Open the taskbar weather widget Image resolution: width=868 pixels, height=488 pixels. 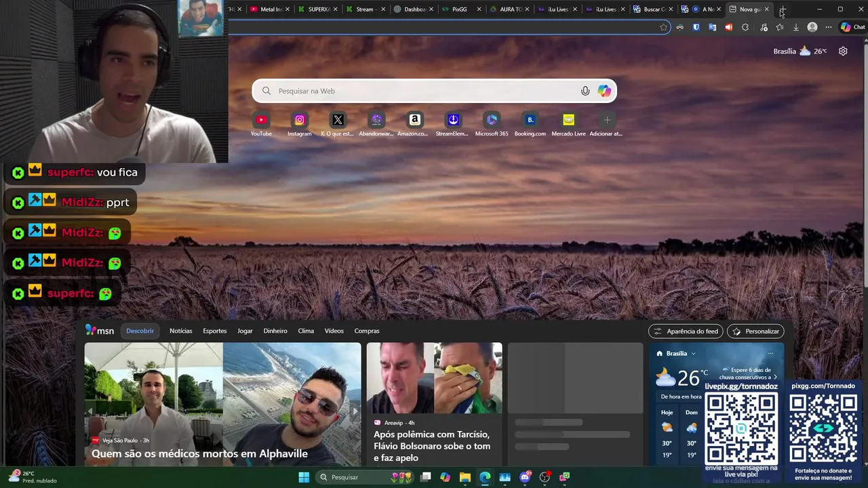pyautogui.click(x=33, y=477)
